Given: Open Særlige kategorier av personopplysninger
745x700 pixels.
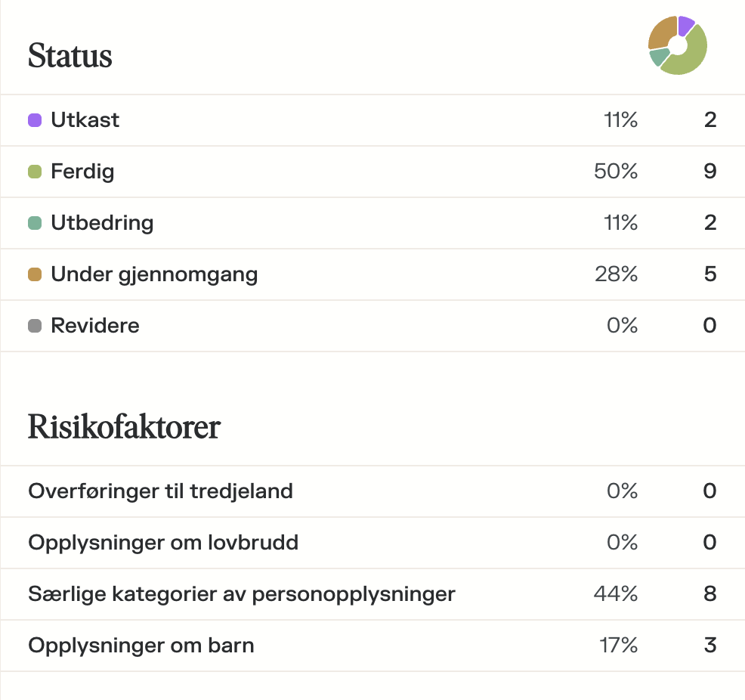Looking at the screenshot, I should coord(242,594).
